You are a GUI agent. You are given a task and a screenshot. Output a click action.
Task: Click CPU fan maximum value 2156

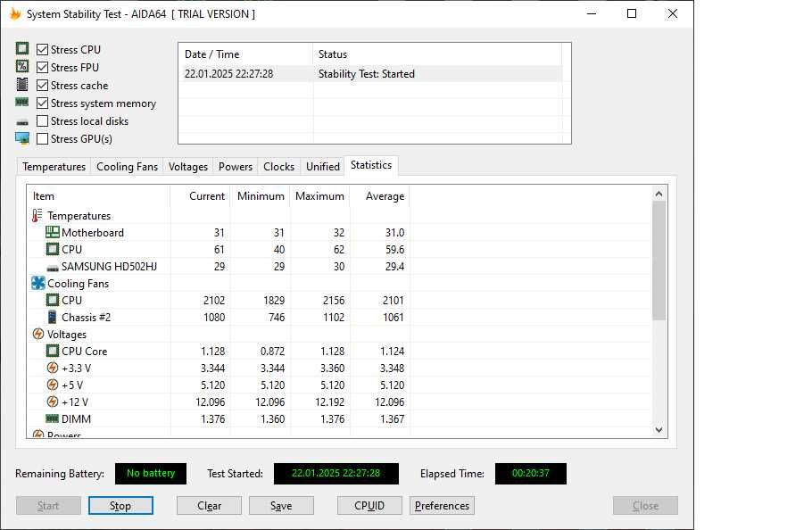[334, 300]
